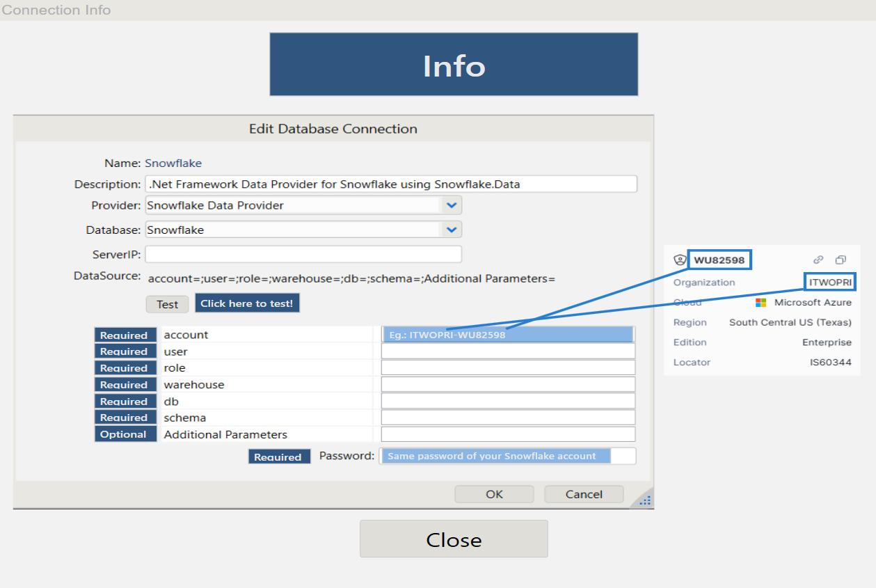This screenshot has height=588, width=876.
Task: Click the link icon beside WU82598
Action: pos(818,260)
